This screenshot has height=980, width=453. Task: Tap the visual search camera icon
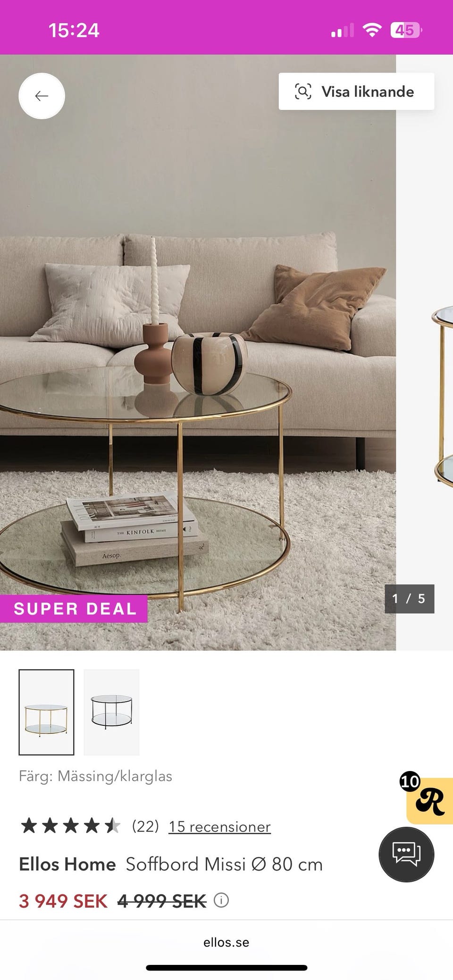[x=303, y=91]
